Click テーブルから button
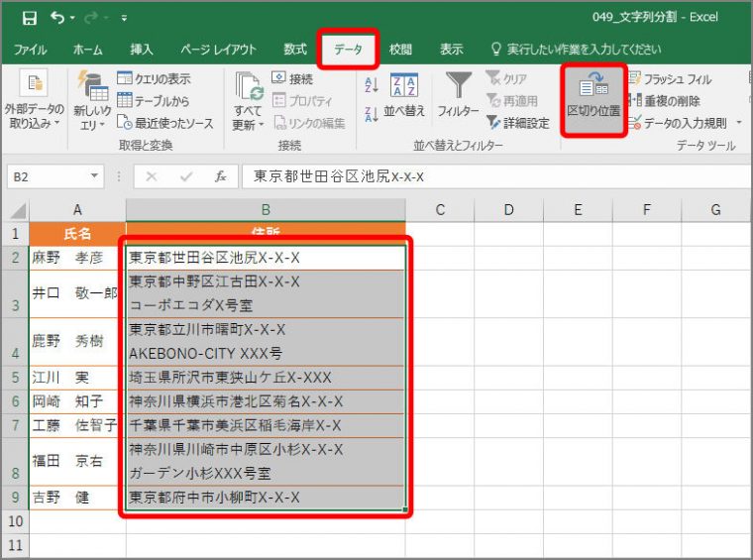This screenshot has width=753, height=560. click(x=154, y=101)
